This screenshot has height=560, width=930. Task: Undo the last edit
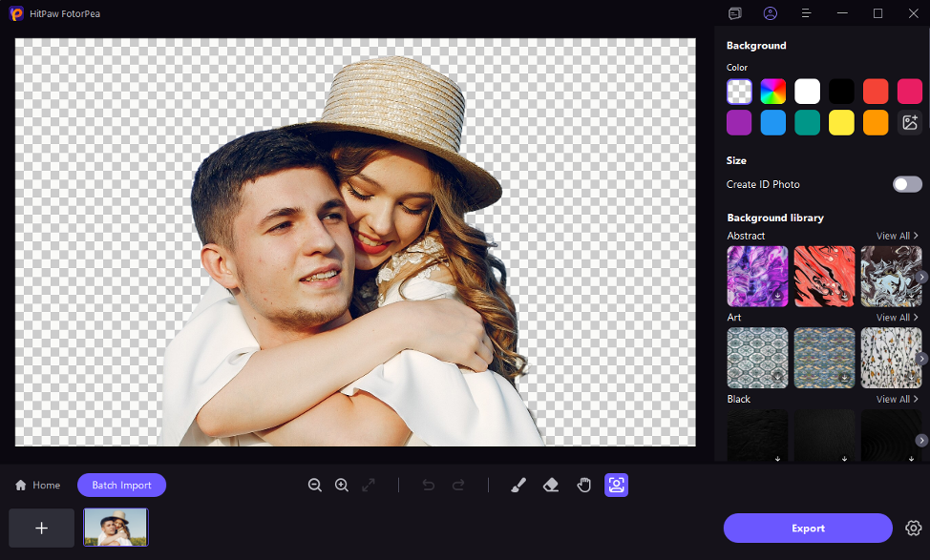pyautogui.click(x=428, y=485)
